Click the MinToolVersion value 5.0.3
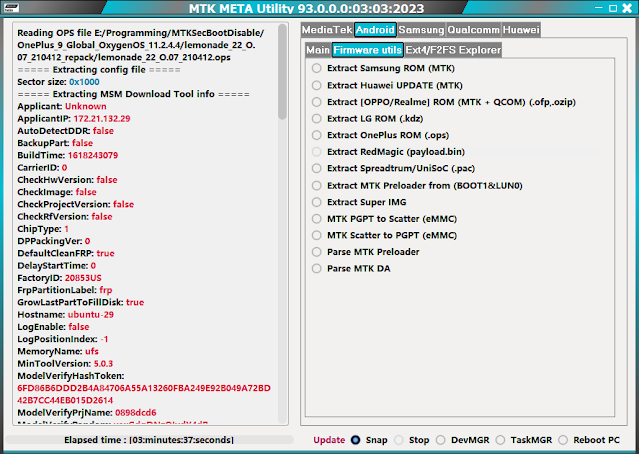This screenshot has width=639, height=454. pos(104,364)
